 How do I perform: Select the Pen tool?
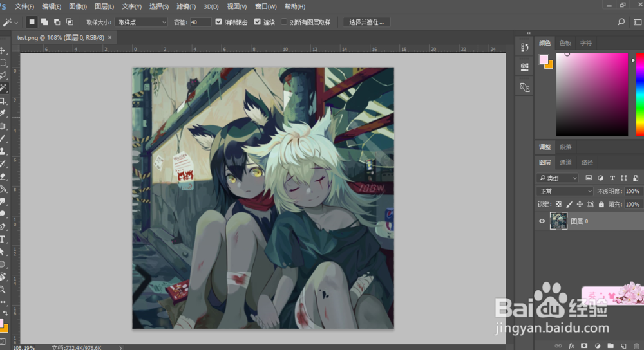(x=3, y=227)
